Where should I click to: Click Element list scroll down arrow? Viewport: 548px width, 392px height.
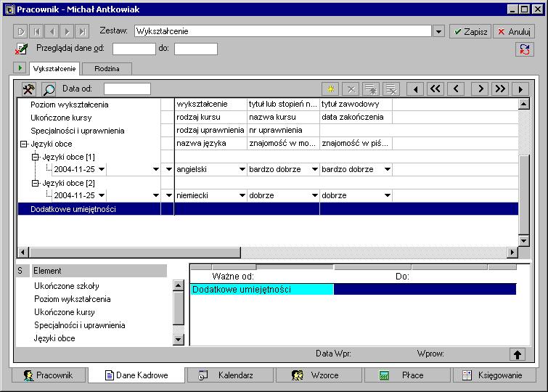(179, 339)
